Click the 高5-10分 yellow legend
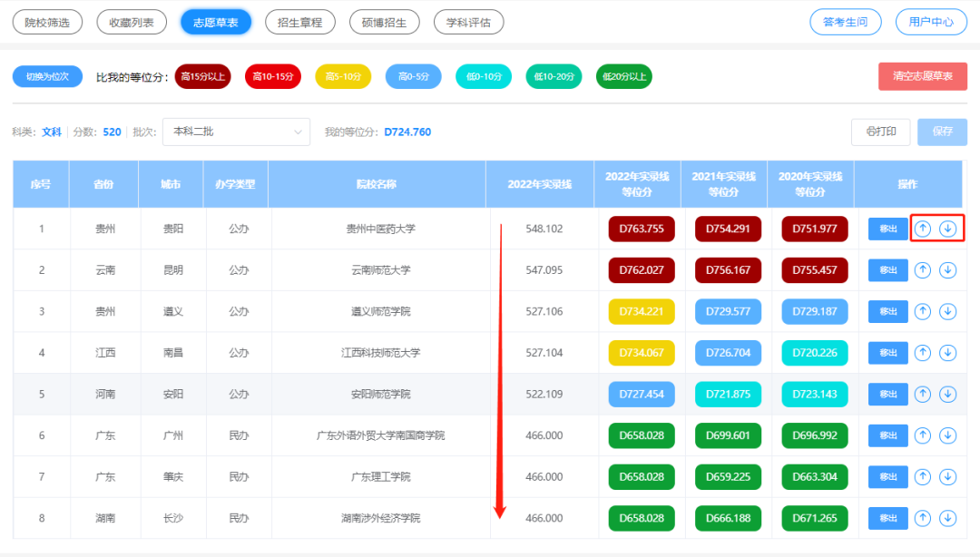Viewport: 980px width, 557px height. tap(343, 76)
